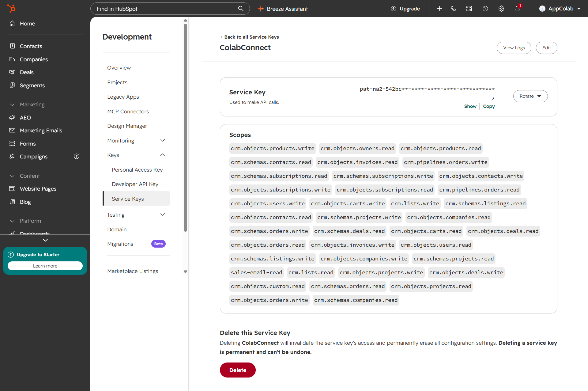Click View Logs button
Screen dimensions: 588x391
point(514,48)
